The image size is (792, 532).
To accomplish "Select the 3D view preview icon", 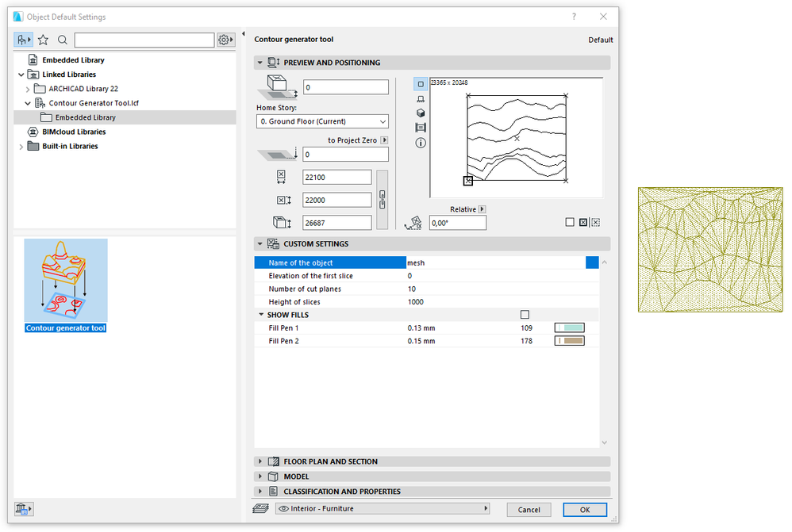I will pyautogui.click(x=421, y=113).
